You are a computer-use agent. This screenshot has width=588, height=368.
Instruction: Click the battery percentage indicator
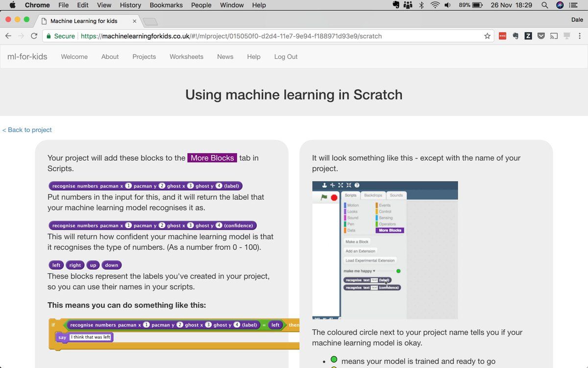471,5
